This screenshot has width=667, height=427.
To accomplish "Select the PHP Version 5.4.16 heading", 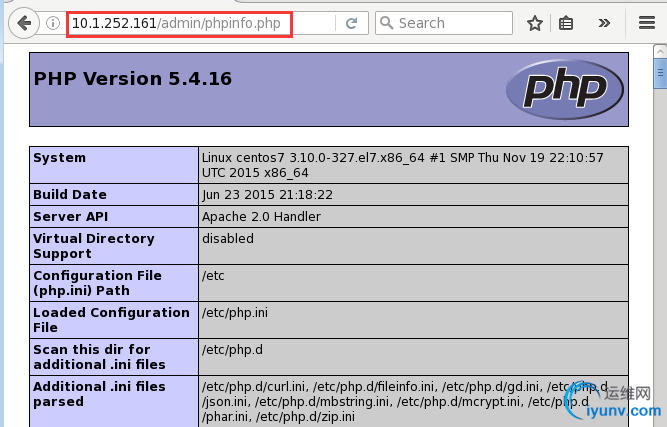I will [133, 79].
